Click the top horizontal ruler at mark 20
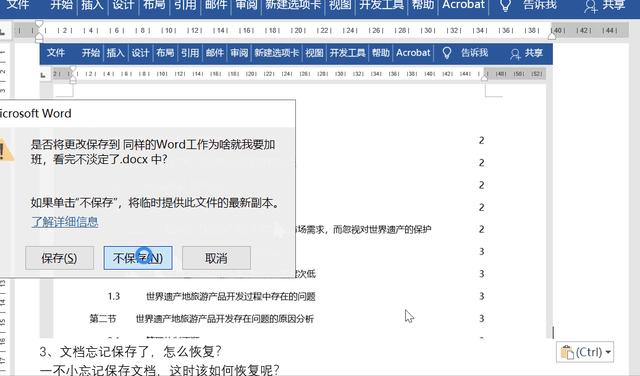Screen dimensions: 640x376 point(298,31)
